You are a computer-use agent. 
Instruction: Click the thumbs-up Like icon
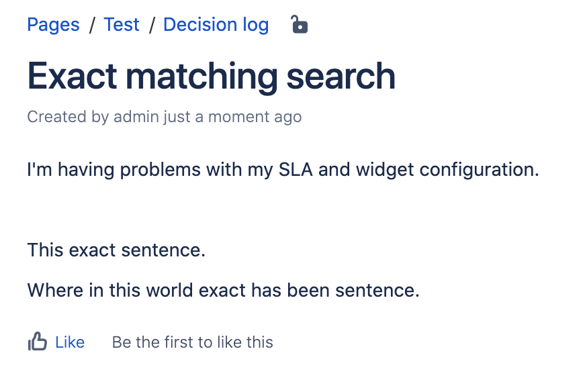(38, 342)
